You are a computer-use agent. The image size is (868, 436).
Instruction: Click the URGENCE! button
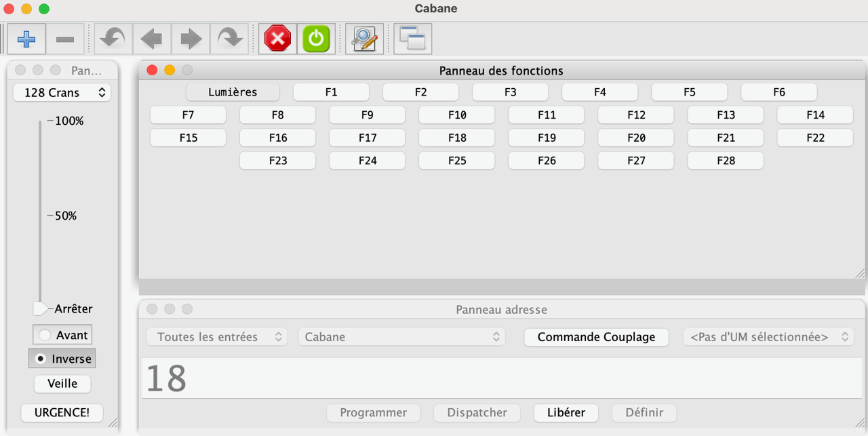[62, 412]
